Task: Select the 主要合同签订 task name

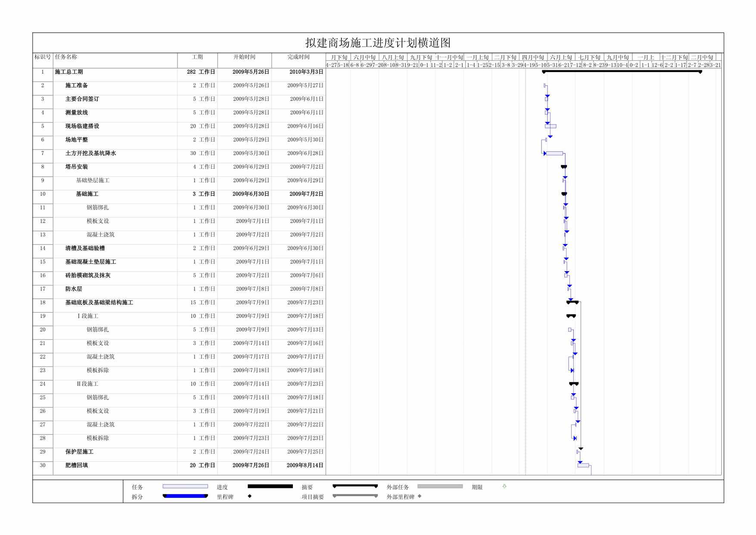Action: pyautogui.click(x=82, y=99)
